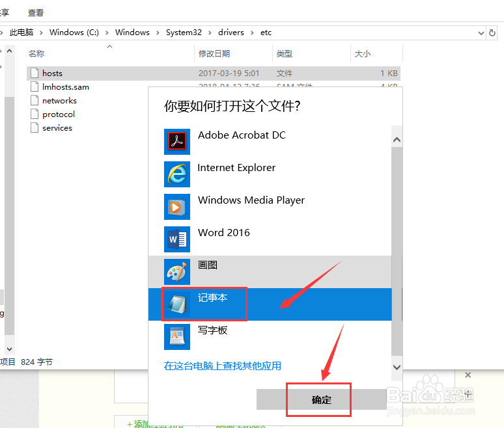
Task: Click the lmhosts.sam file icon
Action: tap(35, 87)
